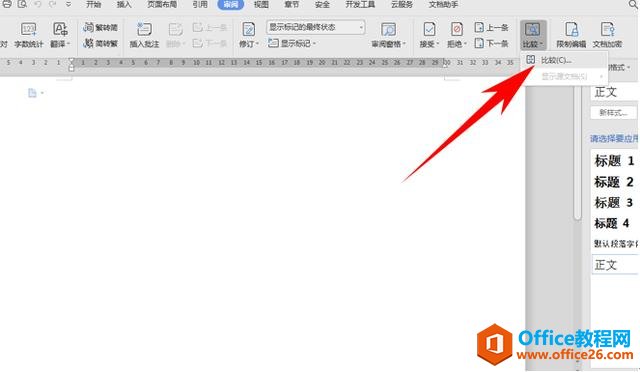Go to 下一条 change next to 拒绝
The width and height of the screenshot is (640, 372).
491,43
